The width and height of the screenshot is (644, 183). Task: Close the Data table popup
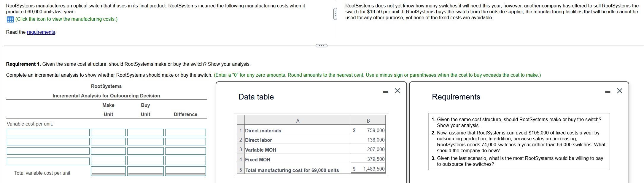click(x=397, y=91)
